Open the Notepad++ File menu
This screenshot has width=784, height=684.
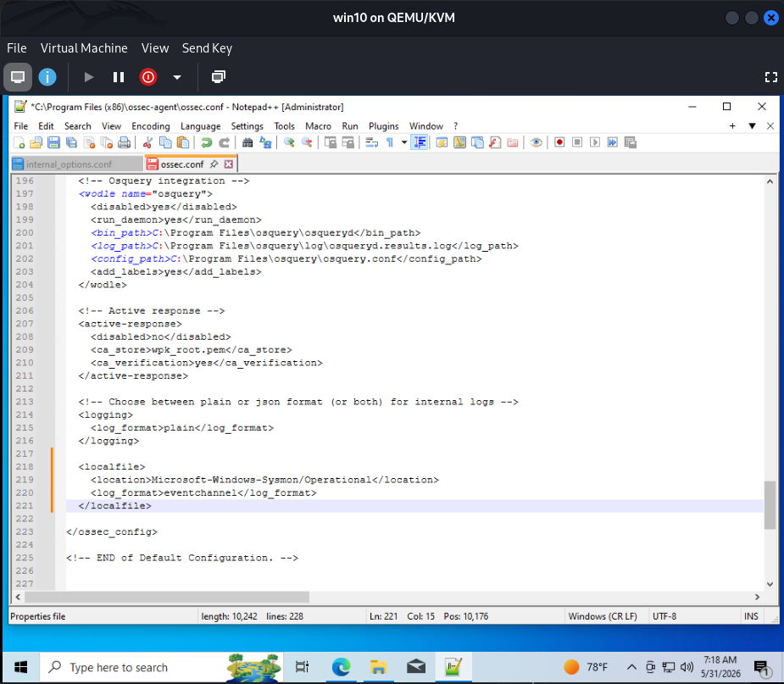(21, 126)
